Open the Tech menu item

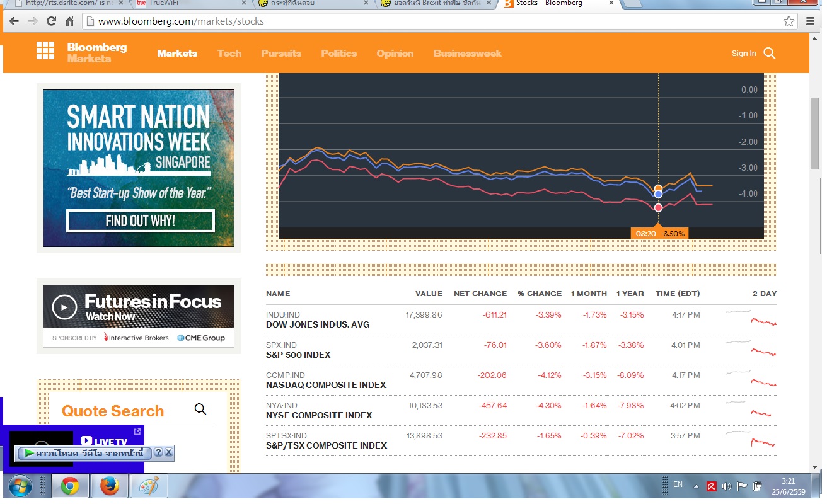click(x=229, y=54)
